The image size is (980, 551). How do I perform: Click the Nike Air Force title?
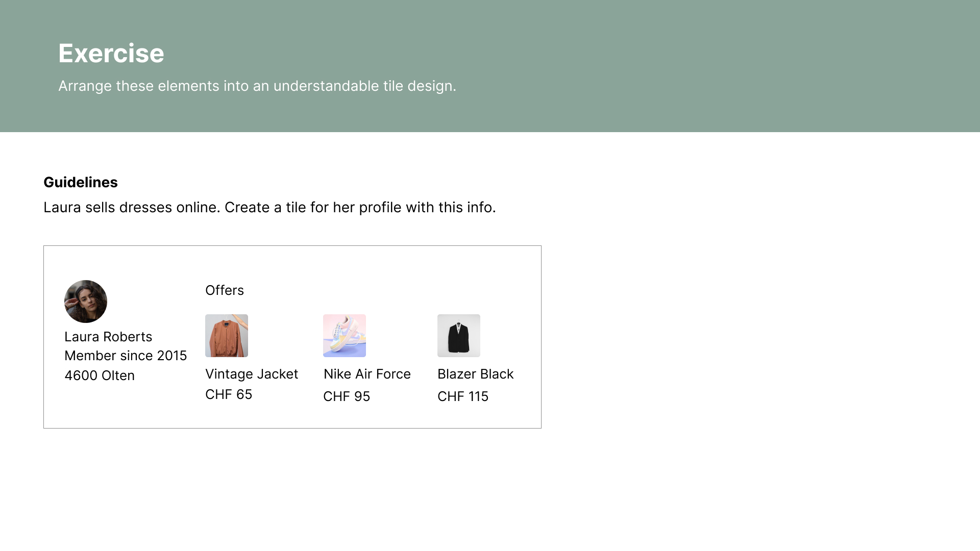pyautogui.click(x=367, y=374)
